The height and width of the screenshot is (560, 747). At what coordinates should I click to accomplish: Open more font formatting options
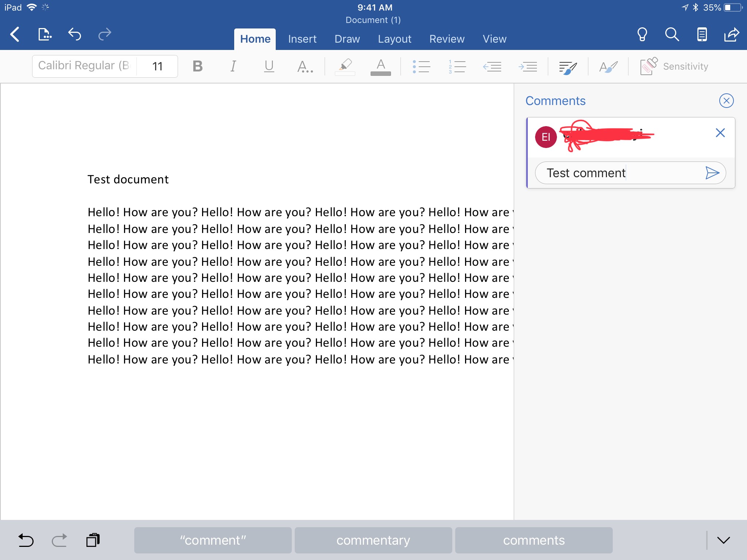pos(305,66)
